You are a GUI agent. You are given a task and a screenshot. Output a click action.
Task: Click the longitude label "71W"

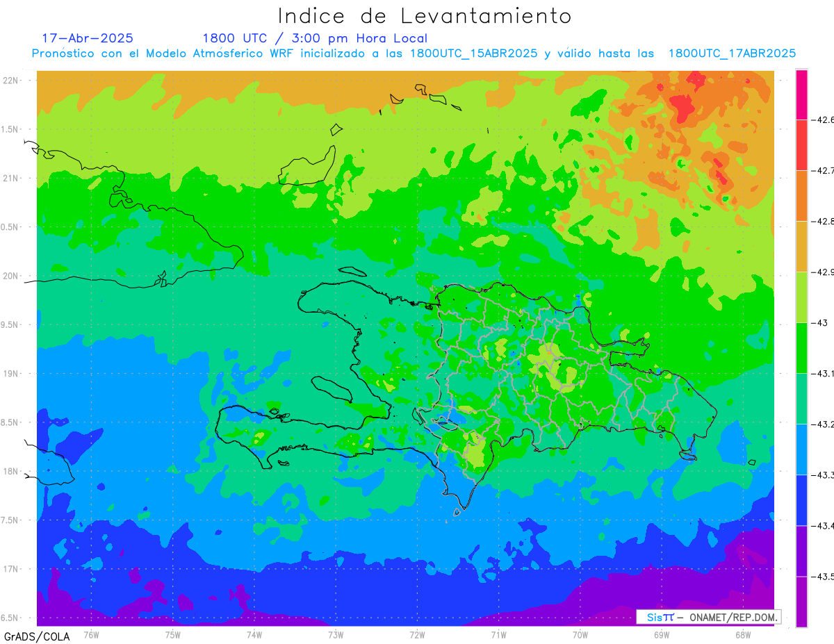498,634
